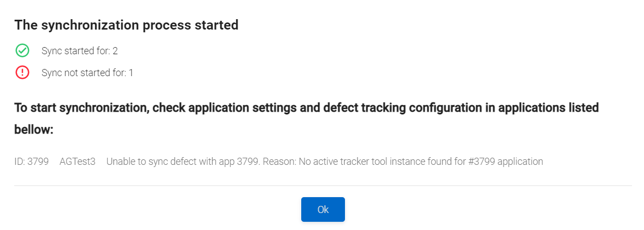
Task: Click the AGTest3 application name
Action: click(x=78, y=162)
